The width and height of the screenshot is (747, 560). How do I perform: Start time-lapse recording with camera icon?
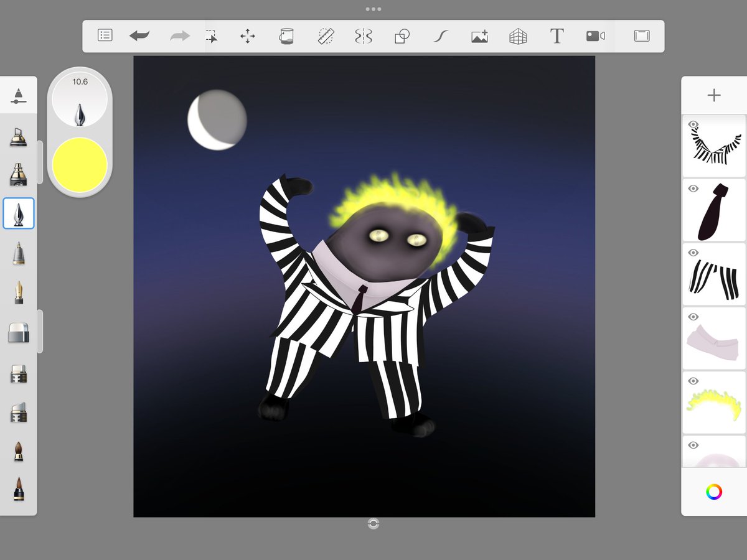pyautogui.click(x=595, y=36)
